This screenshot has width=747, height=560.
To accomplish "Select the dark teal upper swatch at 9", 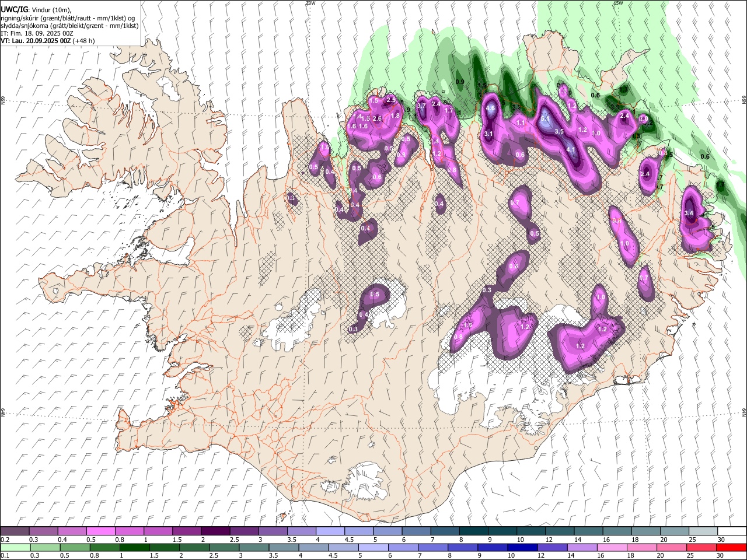I will [x=501, y=531].
